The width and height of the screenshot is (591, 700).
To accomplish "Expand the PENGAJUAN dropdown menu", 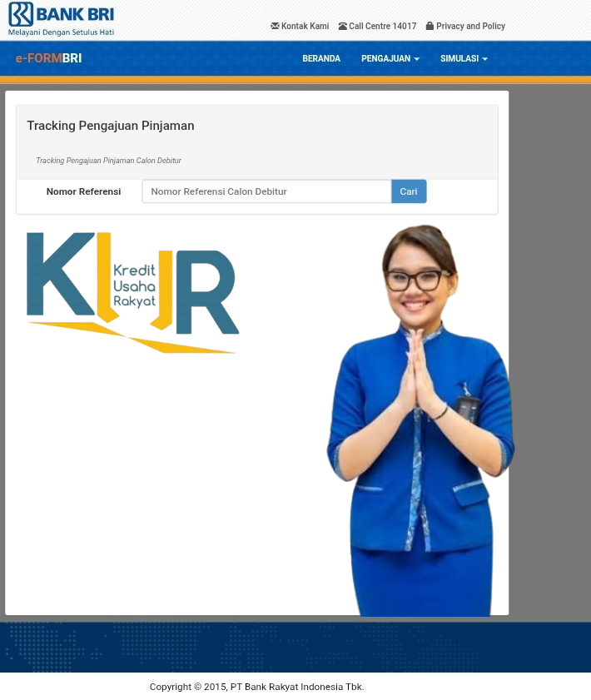I will [386, 59].
